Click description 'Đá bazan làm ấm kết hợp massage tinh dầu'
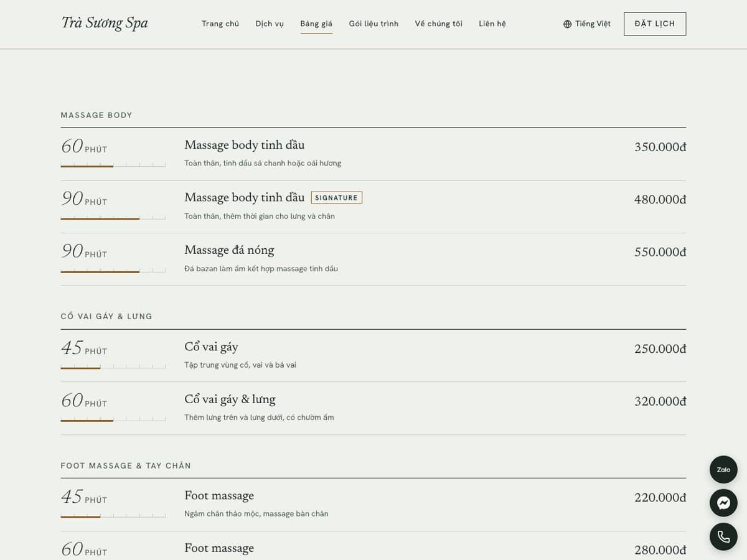Viewport: 747px width, 560px height. click(261, 268)
